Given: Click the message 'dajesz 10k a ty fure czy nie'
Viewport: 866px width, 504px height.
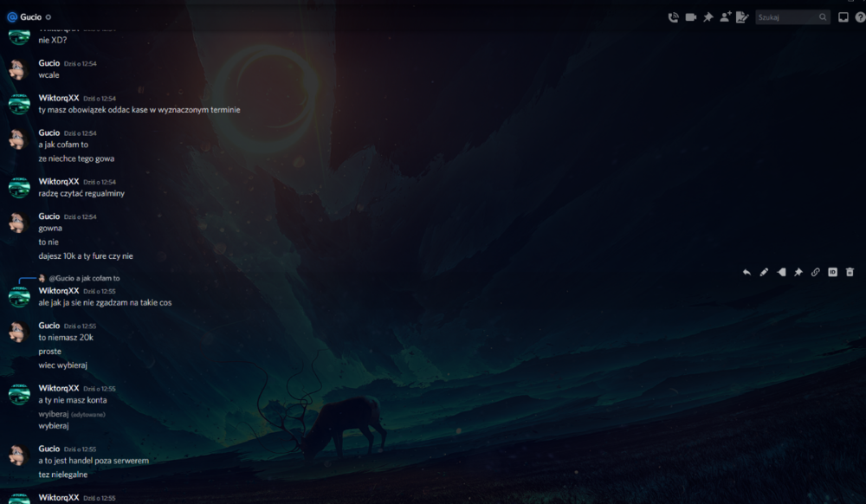Looking at the screenshot, I should (86, 255).
